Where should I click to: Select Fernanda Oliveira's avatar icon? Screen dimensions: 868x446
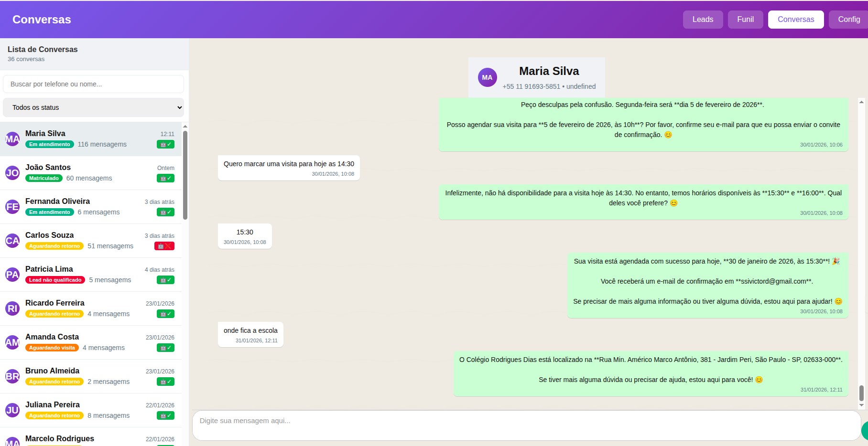[12, 207]
